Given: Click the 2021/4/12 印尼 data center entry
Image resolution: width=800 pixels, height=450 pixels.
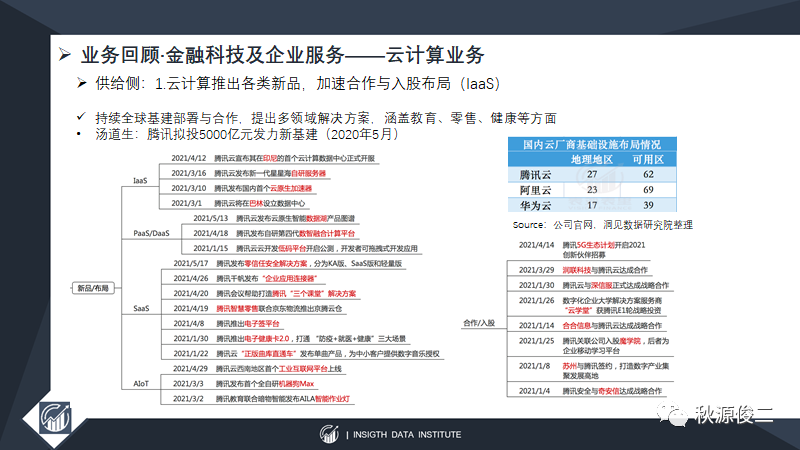Looking at the screenshot, I should (272, 159).
